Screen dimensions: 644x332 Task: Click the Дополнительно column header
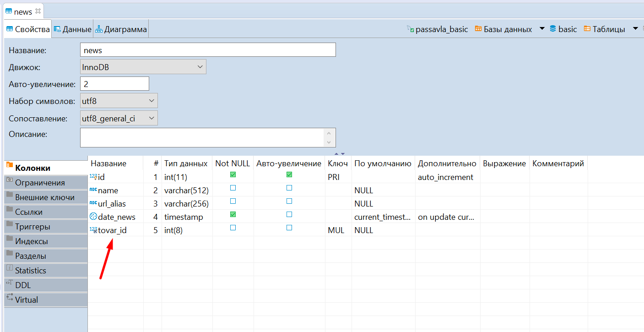coord(447,163)
